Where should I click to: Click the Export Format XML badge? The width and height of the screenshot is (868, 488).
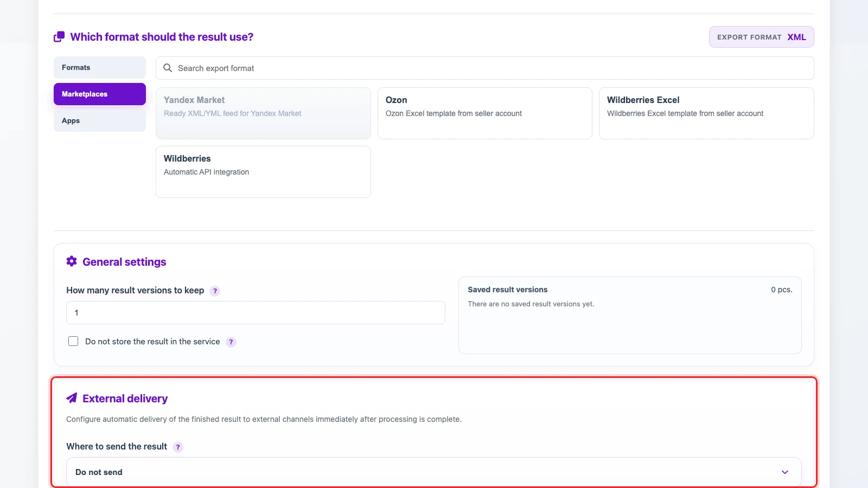[761, 37]
